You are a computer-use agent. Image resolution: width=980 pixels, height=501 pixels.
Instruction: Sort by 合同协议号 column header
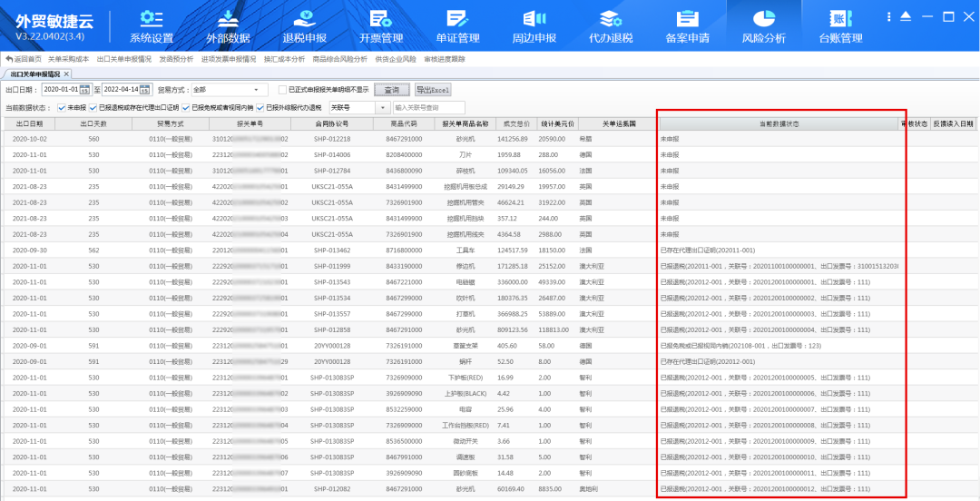[332, 123]
